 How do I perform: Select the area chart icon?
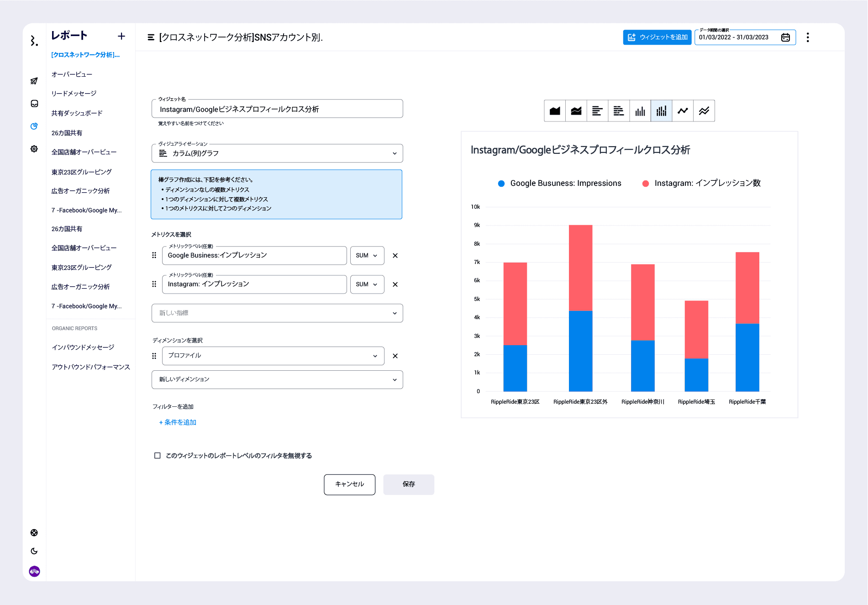[555, 111]
